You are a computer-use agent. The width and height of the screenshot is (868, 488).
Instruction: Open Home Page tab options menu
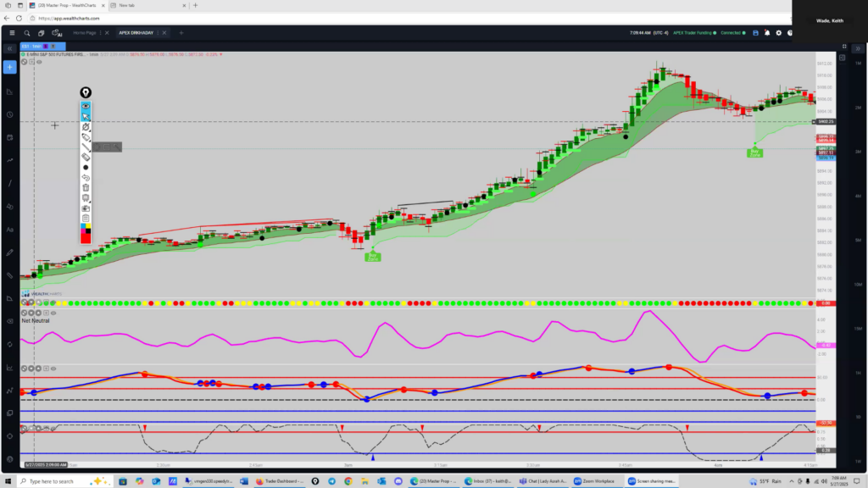101,33
